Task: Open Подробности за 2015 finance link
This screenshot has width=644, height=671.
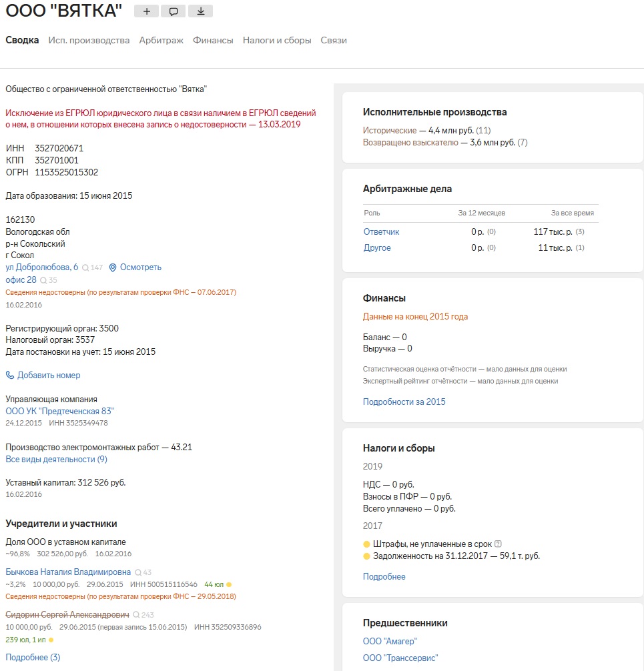Action: click(404, 402)
